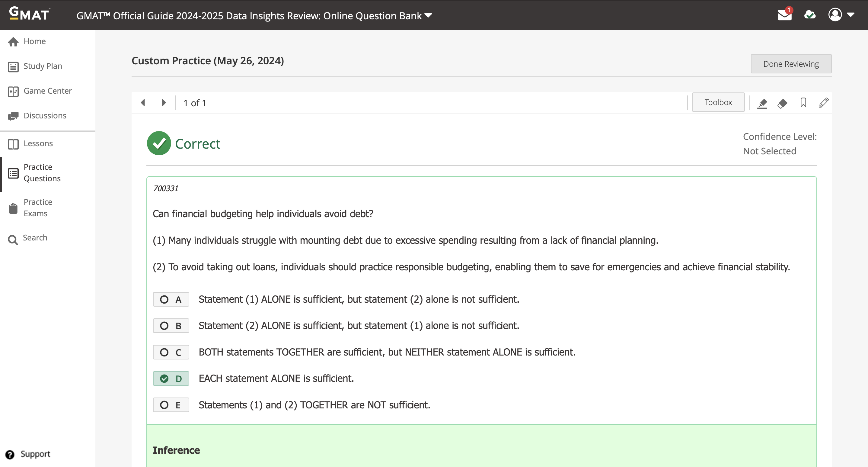
Task: Select answer choice C
Action: (x=171, y=352)
